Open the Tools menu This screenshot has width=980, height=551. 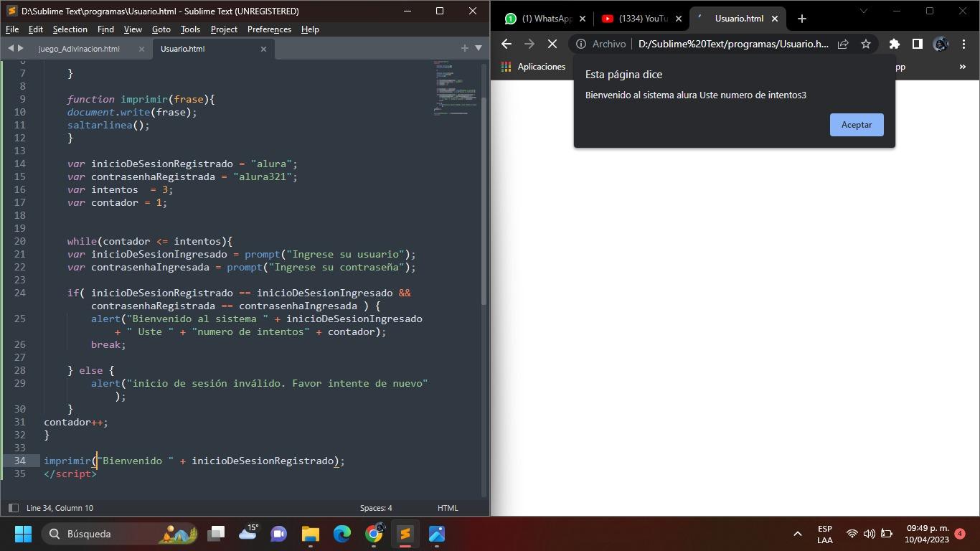(x=190, y=29)
